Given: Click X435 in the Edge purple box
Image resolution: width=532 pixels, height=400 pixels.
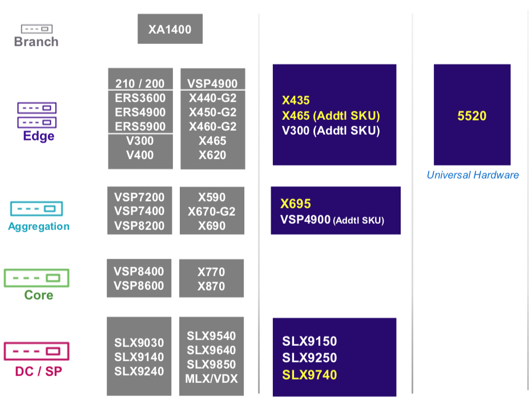Looking at the screenshot, I should pos(296,100).
